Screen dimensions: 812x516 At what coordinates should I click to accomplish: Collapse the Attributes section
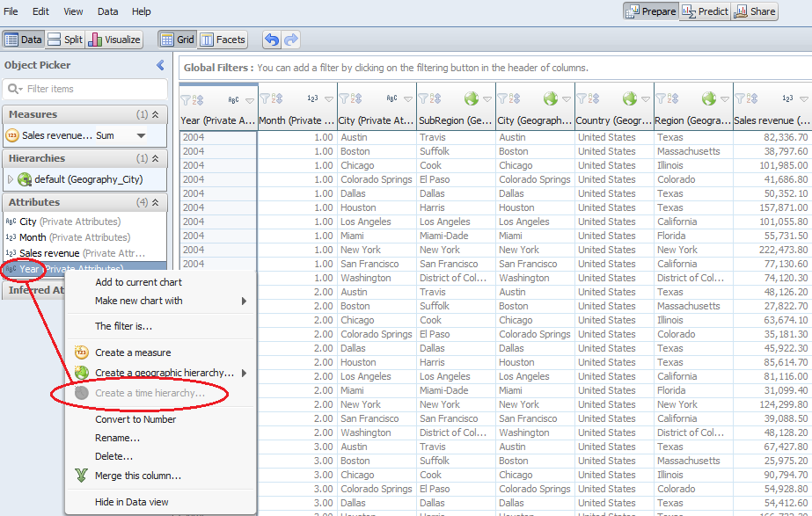[156, 202]
